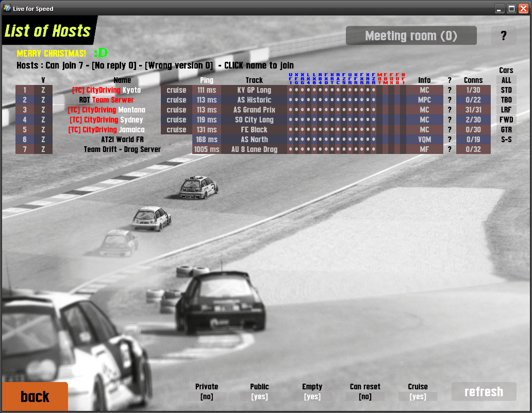Show info '?' for RDT Team Serwer row
This screenshot has height=413, width=532.
pyautogui.click(x=450, y=100)
